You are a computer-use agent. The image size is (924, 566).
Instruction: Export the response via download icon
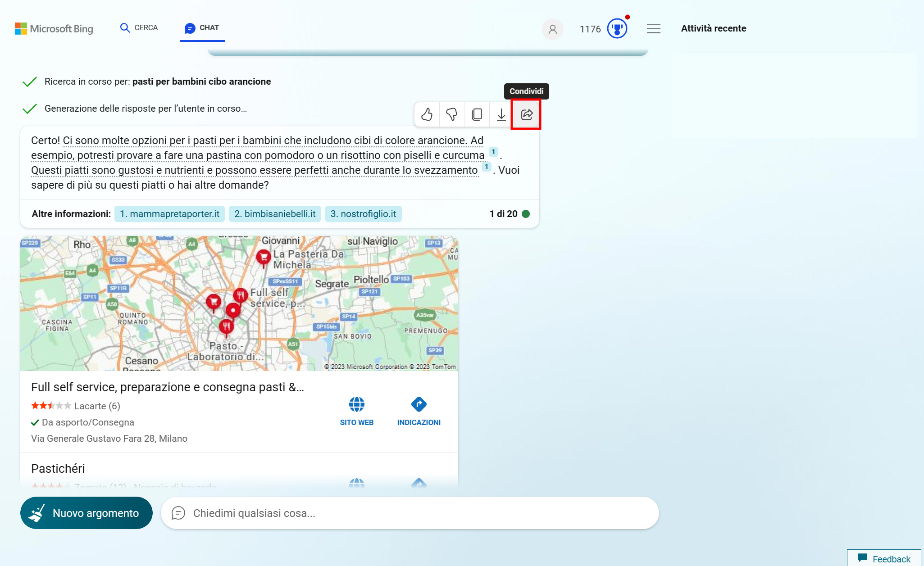tap(501, 114)
